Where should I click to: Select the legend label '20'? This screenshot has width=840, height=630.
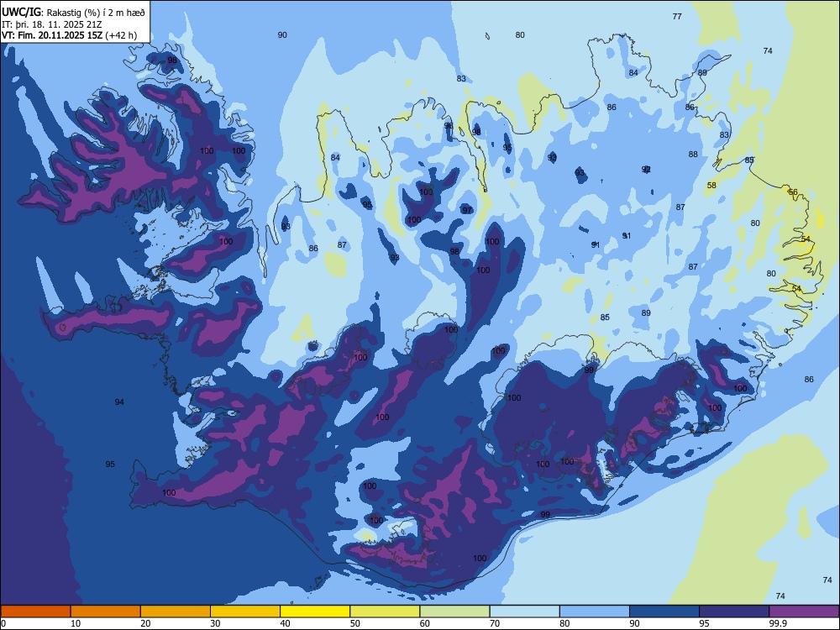pos(145,623)
